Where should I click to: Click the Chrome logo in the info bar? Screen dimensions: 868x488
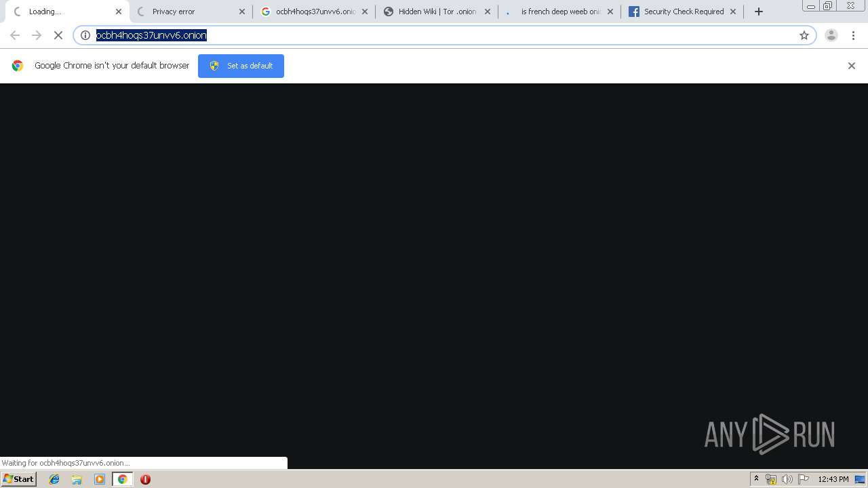click(18, 66)
